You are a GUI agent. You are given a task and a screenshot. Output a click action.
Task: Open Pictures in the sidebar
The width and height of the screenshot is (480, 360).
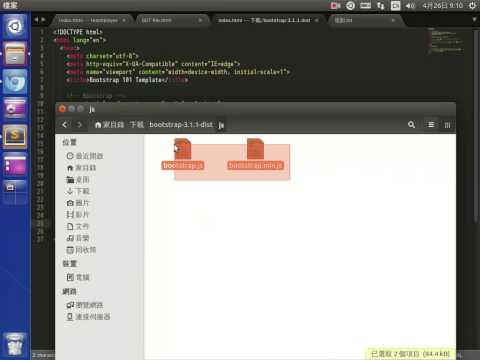pyautogui.click(x=78, y=203)
